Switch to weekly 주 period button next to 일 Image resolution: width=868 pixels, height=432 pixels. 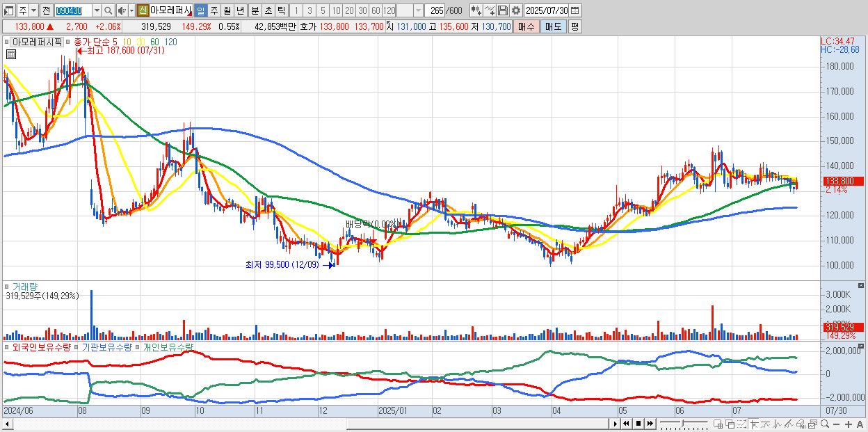click(214, 10)
